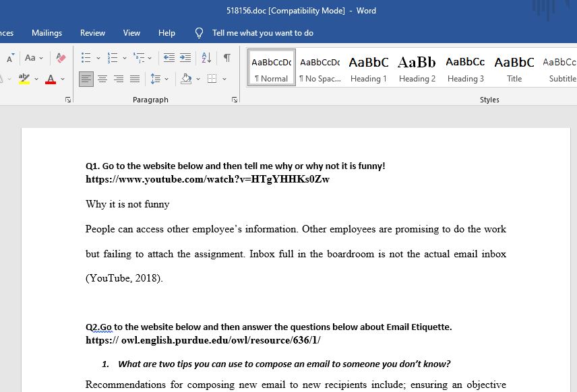Click Increase Indent icon

185,58
